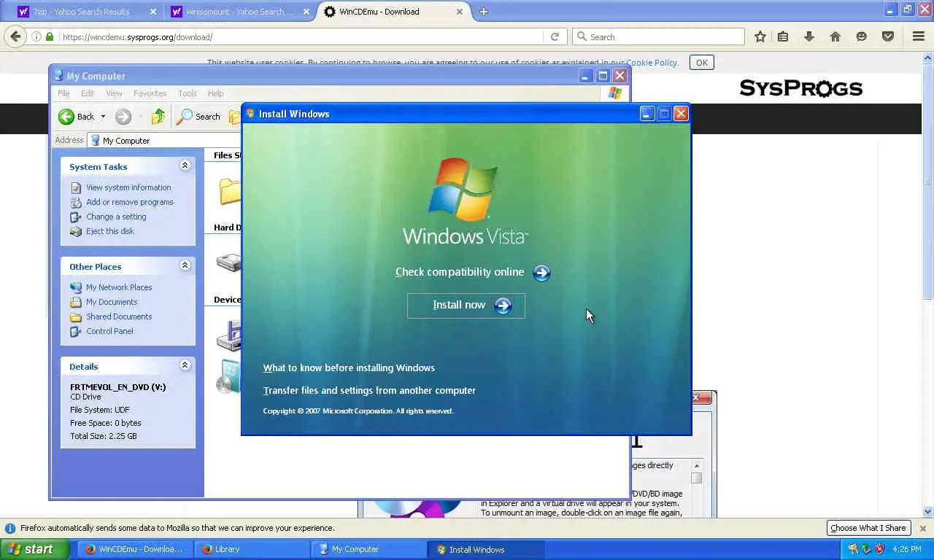Switch to WinCDEmu Download taskbar item
The image size is (934, 560).
coord(134,549)
